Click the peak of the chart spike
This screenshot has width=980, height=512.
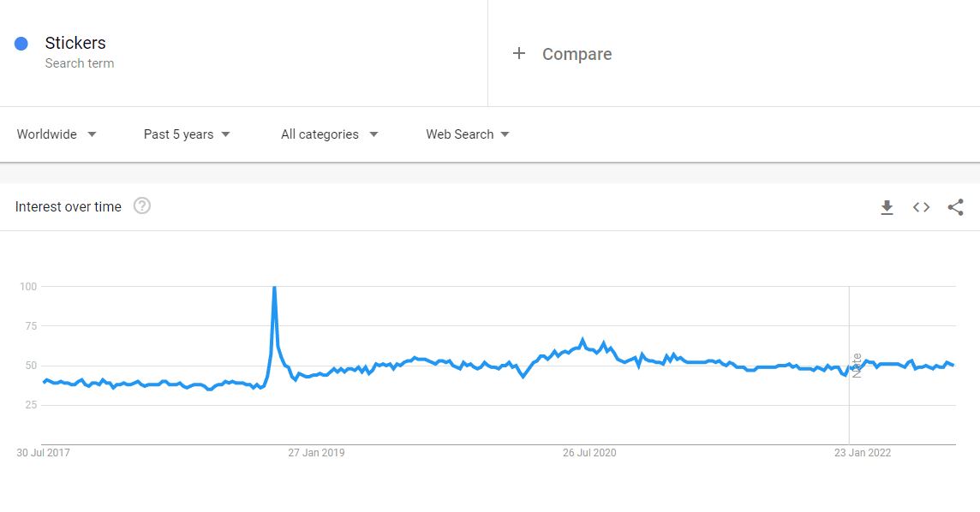[274, 287]
